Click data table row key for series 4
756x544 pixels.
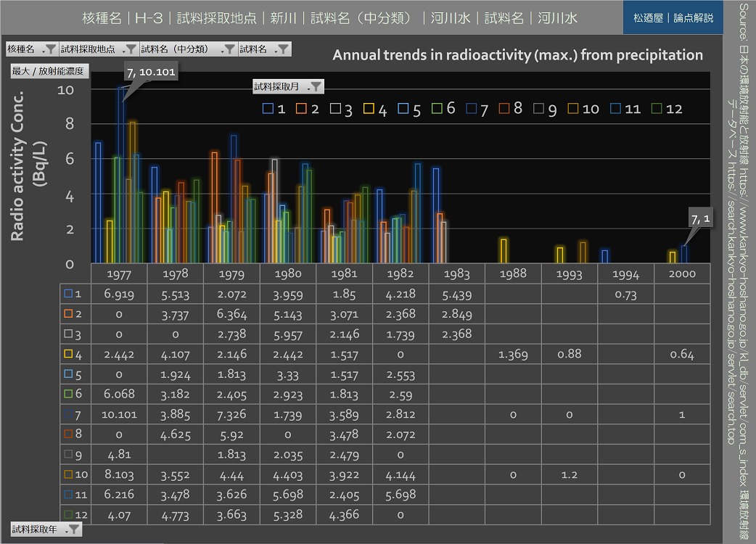coord(73,354)
